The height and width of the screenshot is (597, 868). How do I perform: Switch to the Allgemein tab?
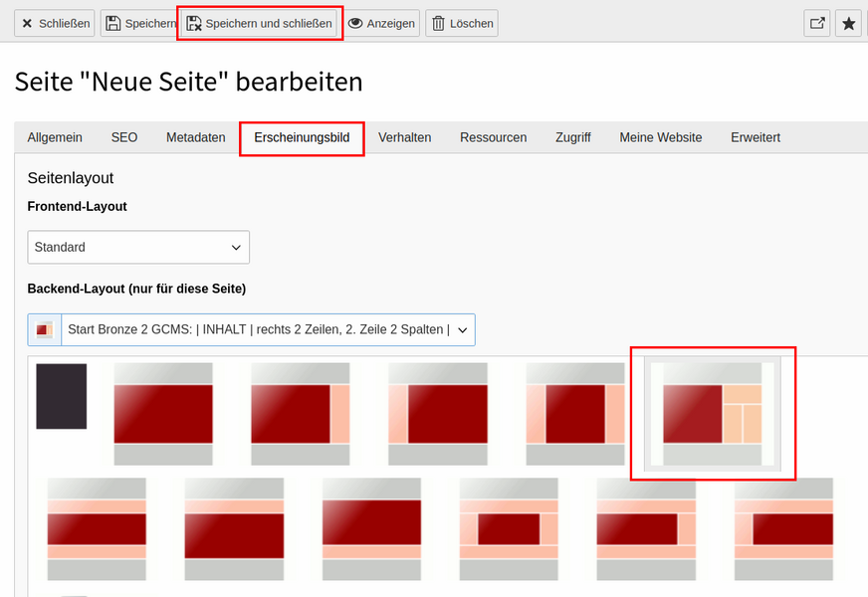(55, 137)
